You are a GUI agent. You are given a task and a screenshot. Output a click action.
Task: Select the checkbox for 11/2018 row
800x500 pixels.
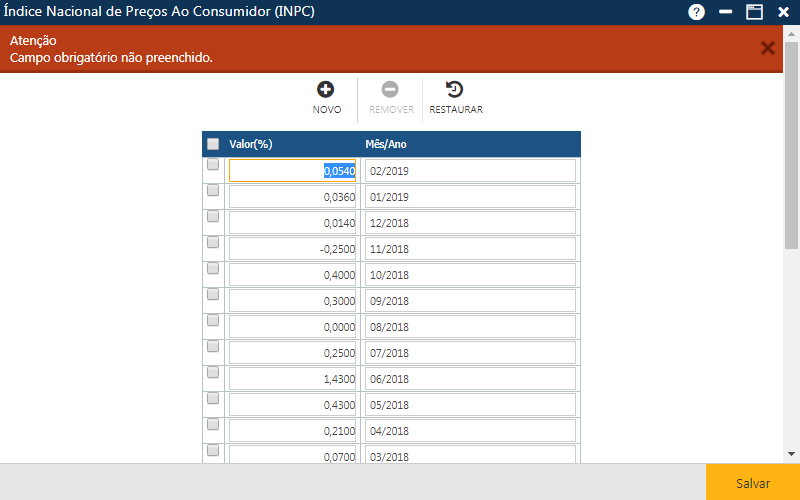213,242
